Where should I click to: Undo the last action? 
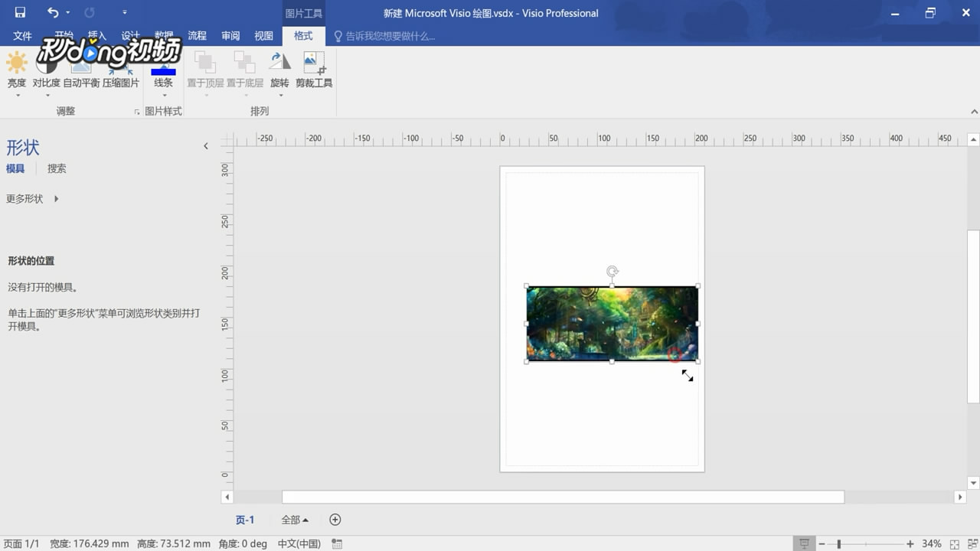pos(52,12)
